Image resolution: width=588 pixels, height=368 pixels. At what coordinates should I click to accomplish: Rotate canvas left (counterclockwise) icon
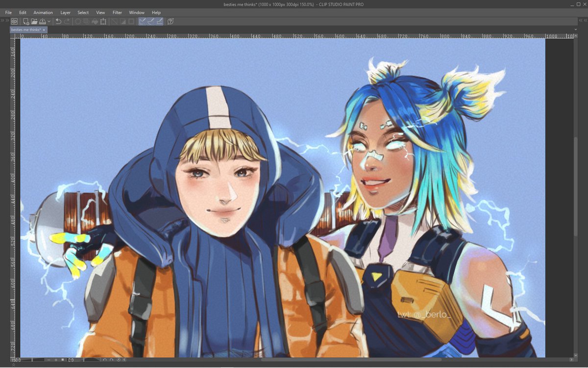(x=104, y=360)
